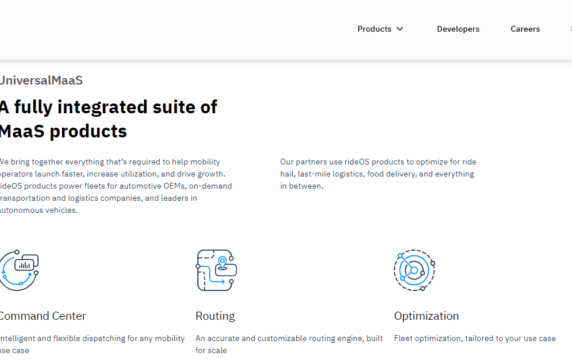Click the chevron next to Products

click(x=400, y=29)
